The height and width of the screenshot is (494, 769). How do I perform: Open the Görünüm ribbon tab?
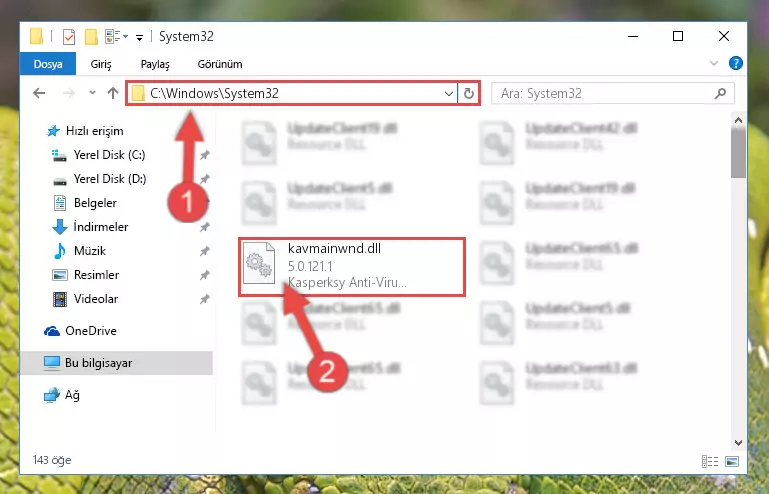coord(220,64)
